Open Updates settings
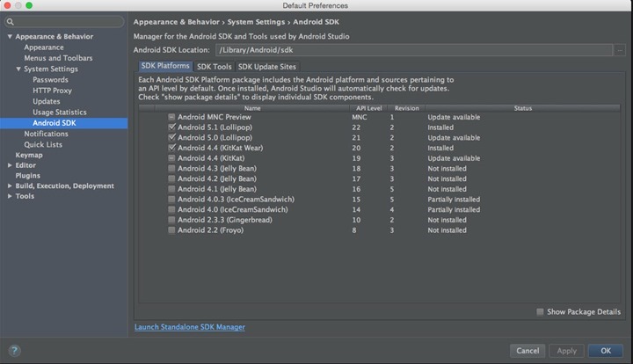This screenshot has width=633, height=364. coord(47,101)
